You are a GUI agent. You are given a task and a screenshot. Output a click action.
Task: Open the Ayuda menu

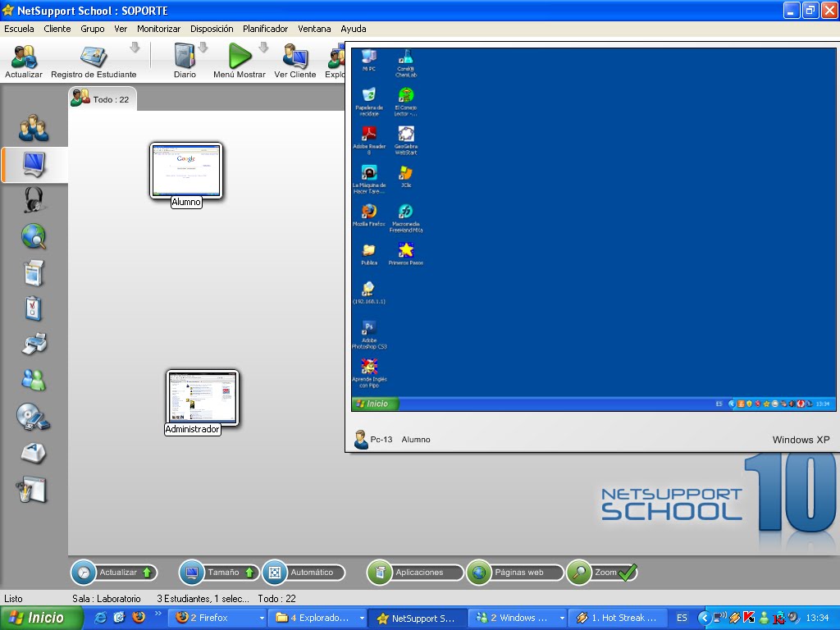[354, 29]
